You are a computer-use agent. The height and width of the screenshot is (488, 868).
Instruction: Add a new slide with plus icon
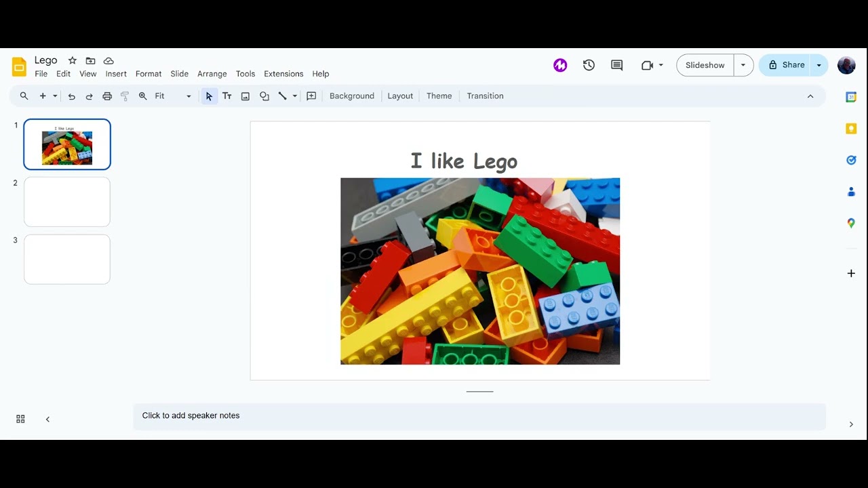43,96
